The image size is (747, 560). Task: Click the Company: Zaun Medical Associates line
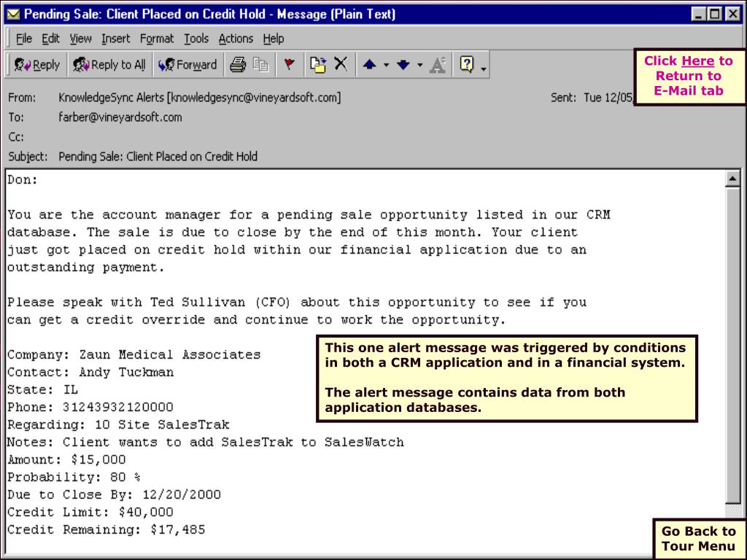coord(134,355)
